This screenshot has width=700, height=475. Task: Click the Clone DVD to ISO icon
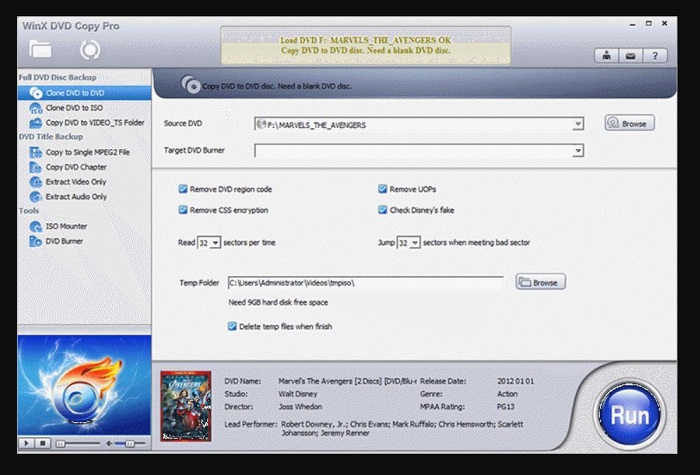[36, 108]
